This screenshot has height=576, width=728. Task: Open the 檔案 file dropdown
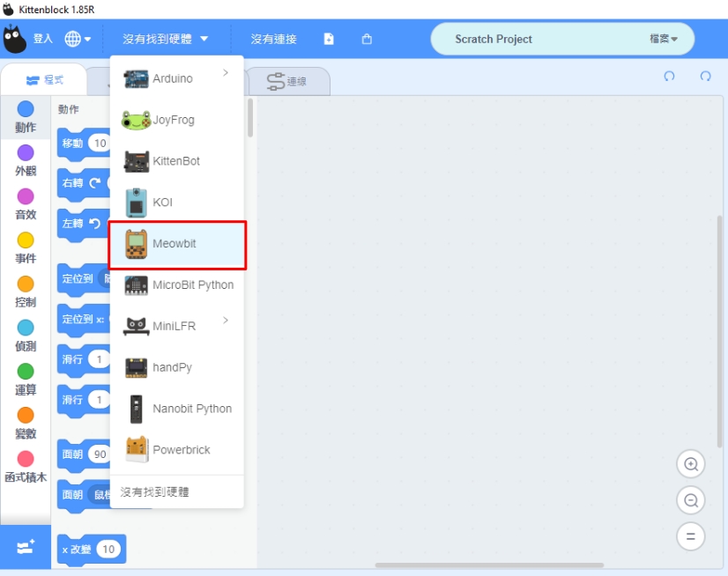(663, 39)
